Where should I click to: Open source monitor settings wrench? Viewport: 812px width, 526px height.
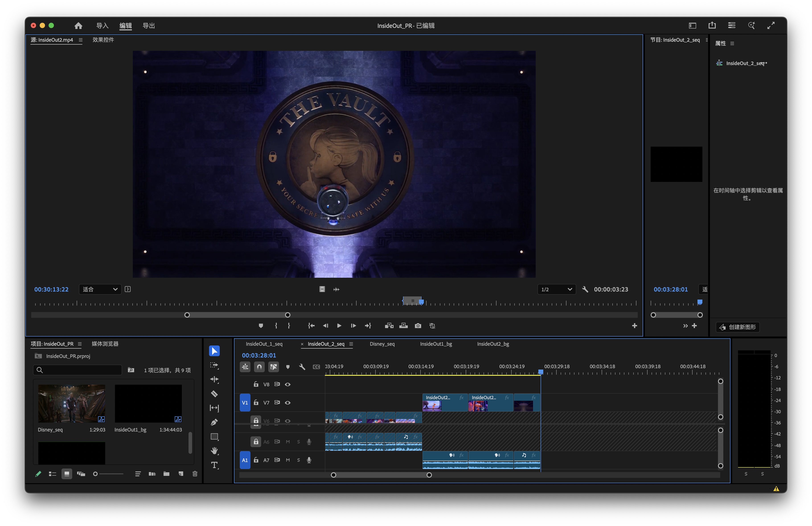[585, 289]
